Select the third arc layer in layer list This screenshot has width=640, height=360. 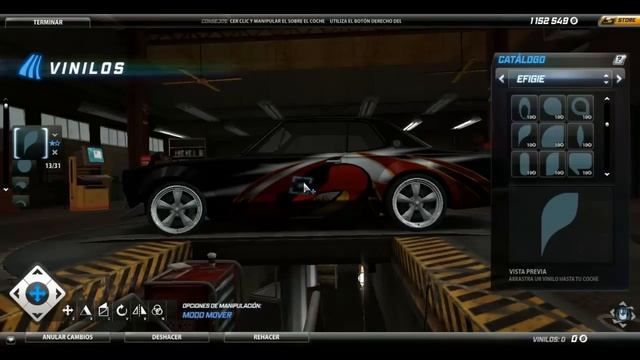click(21, 184)
